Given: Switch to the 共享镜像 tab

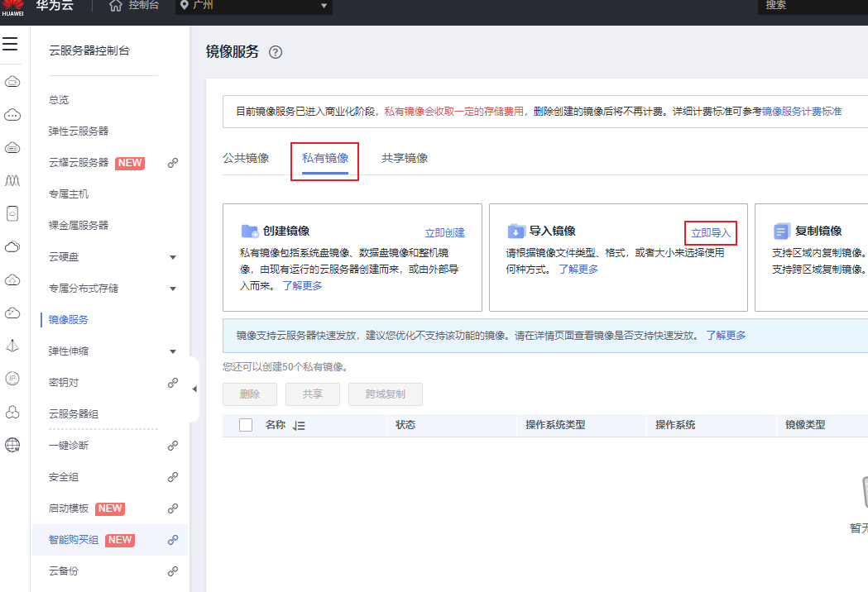Looking at the screenshot, I should [405, 157].
